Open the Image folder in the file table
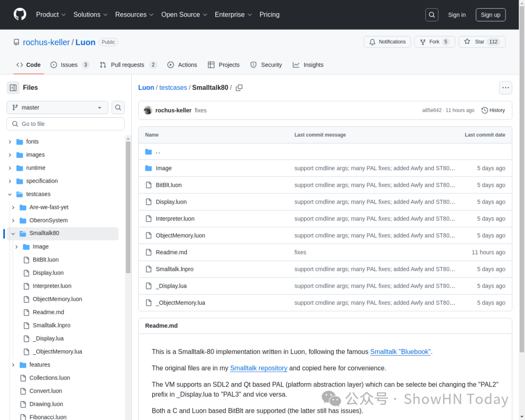 point(163,168)
